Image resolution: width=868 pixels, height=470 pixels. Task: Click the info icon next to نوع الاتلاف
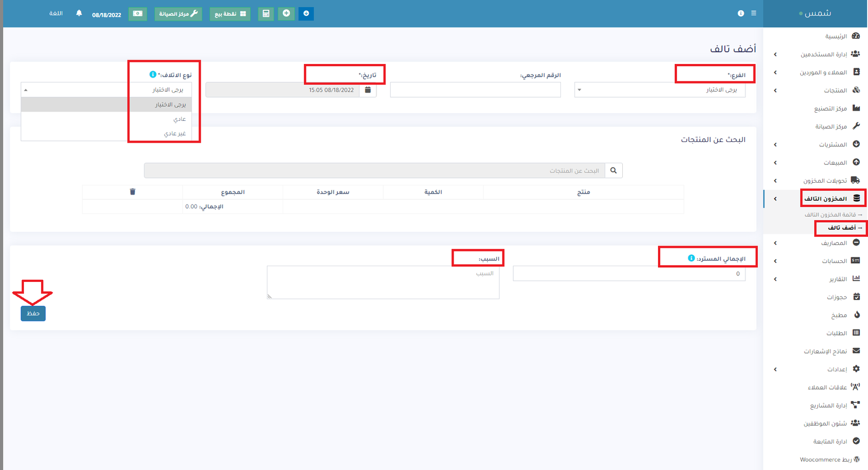coord(153,75)
